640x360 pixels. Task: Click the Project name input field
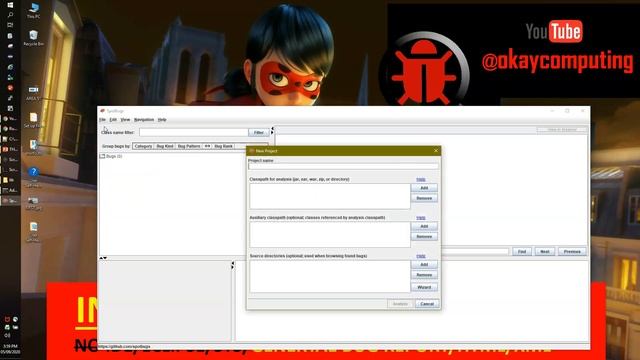[x=343, y=166]
